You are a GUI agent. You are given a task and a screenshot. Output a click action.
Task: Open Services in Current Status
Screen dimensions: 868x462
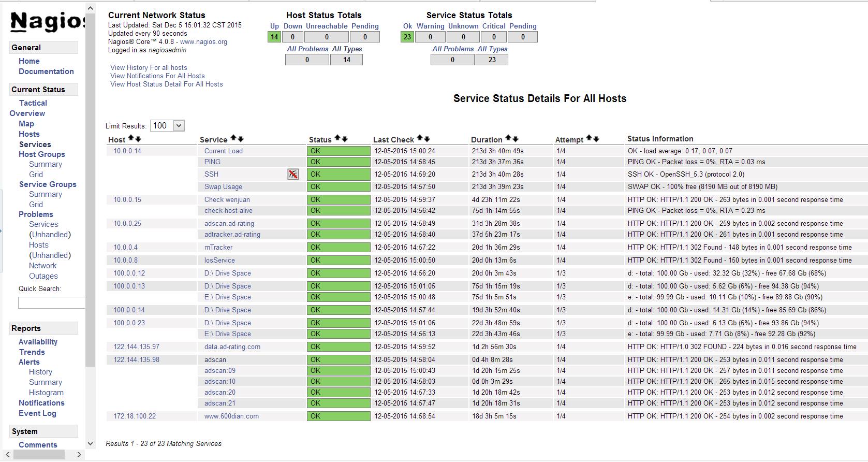tap(35, 145)
